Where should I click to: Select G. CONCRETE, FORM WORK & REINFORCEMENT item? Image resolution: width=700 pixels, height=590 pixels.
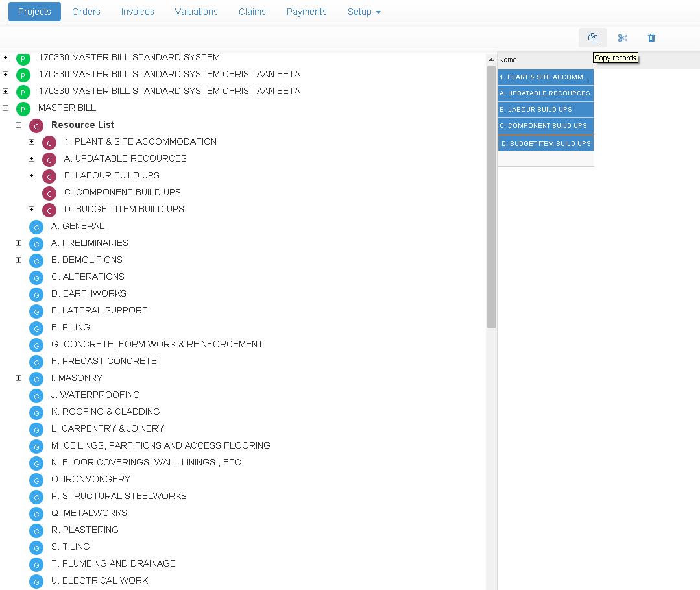(x=157, y=345)
